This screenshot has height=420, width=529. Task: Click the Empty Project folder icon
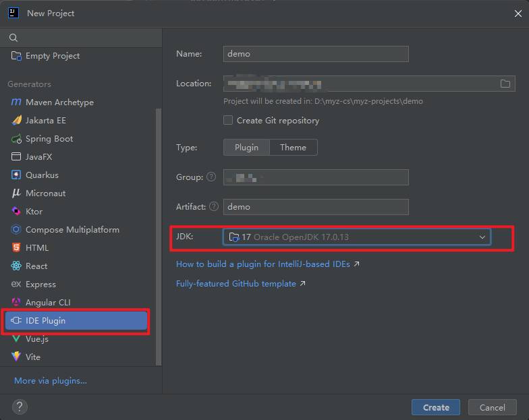pos(16,55)
